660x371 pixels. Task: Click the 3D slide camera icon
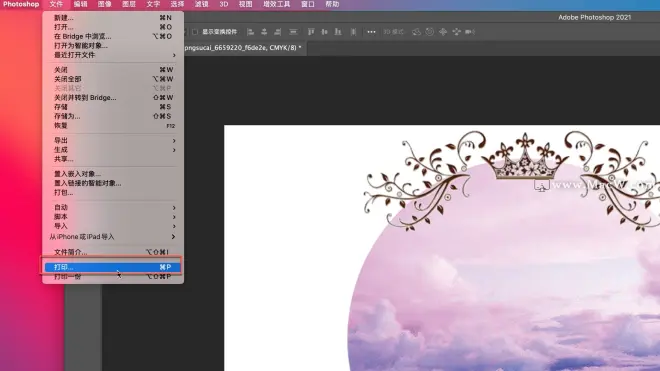pos(456,32)
